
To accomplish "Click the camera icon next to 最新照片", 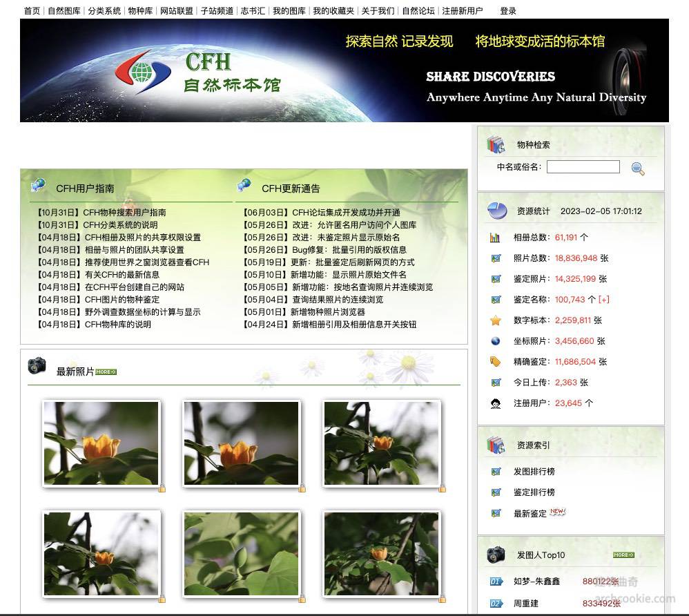I will click(37, 366).
